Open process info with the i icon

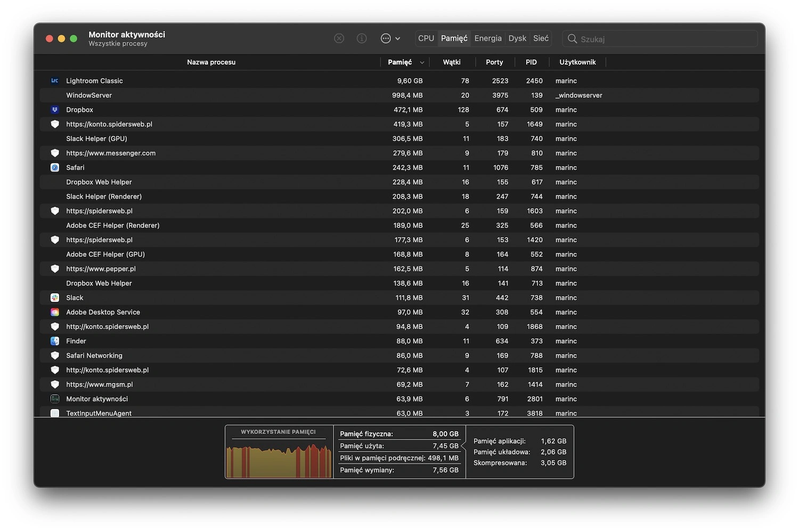[x=362, y=38]
